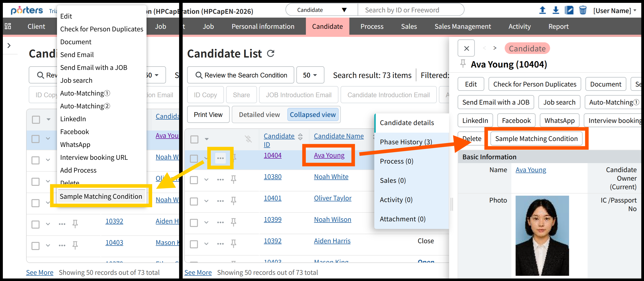Expand the row chevron for Noah Wilson
644x281 pixels.
point(206,222)
